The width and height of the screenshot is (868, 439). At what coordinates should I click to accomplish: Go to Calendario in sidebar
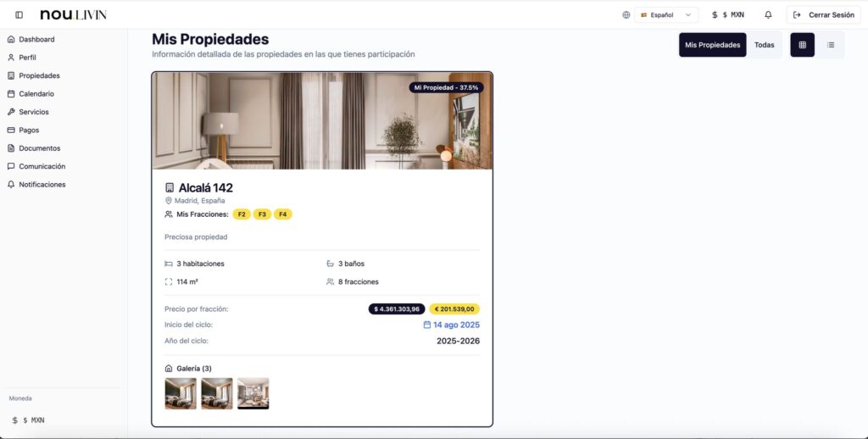coord(36,94)
